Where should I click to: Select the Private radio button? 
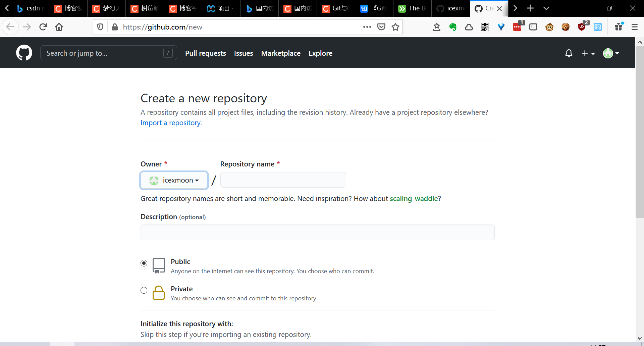(x=144, y=290)
